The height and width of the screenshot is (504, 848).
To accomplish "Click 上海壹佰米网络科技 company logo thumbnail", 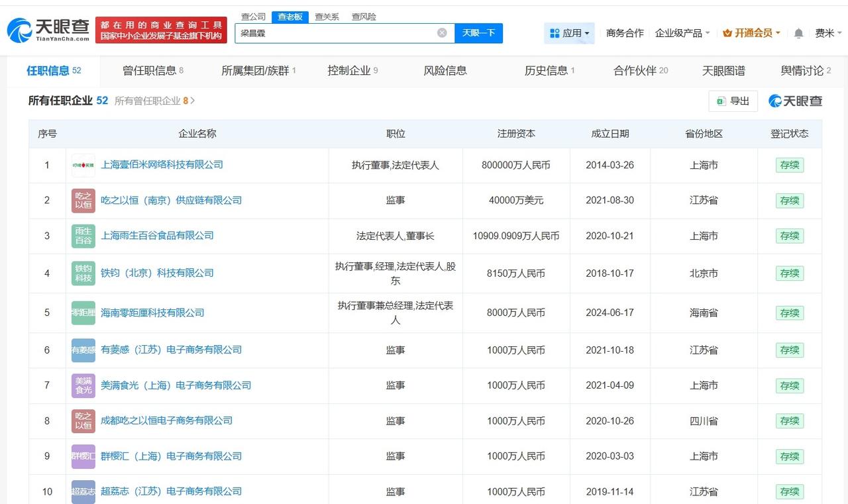I will pyautogui.click(x=83, y=165).
